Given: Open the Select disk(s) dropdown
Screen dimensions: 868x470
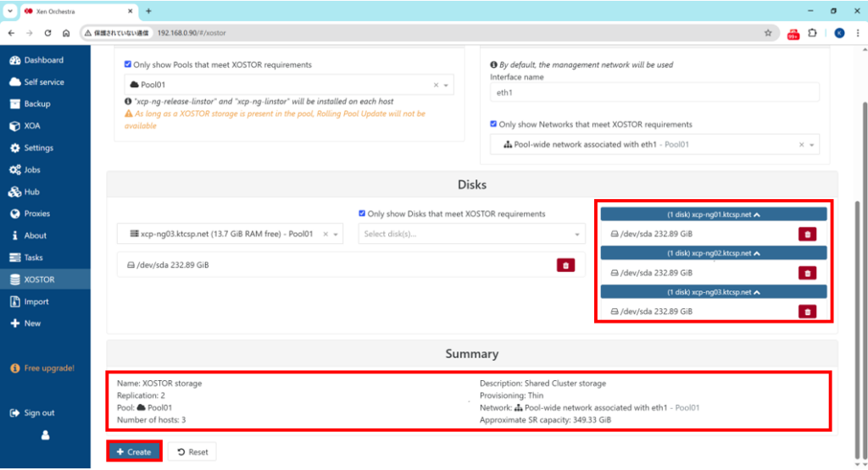Looking at the screenshot, I should click(471, 234).
